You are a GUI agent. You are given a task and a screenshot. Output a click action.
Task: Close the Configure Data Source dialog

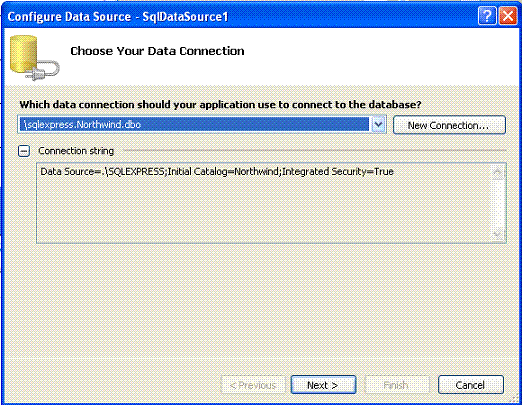coord(507,16)
